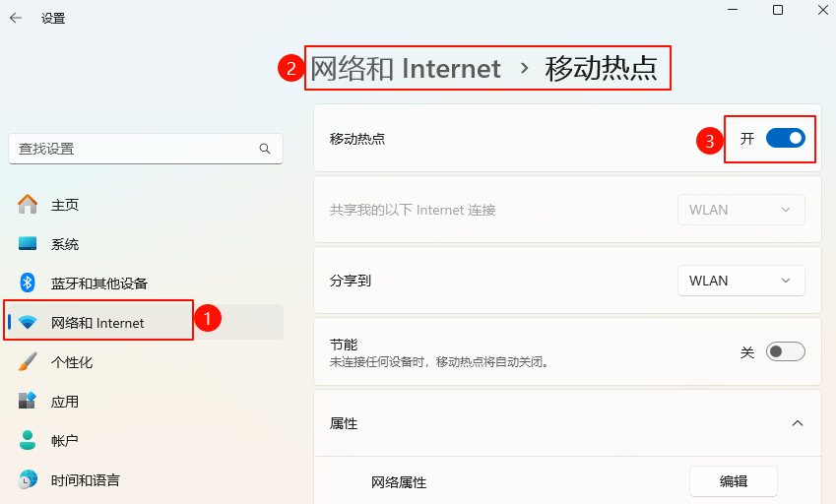Click the back arrow icon
This screenshot has width=836, height=504.
pos(16,18)
